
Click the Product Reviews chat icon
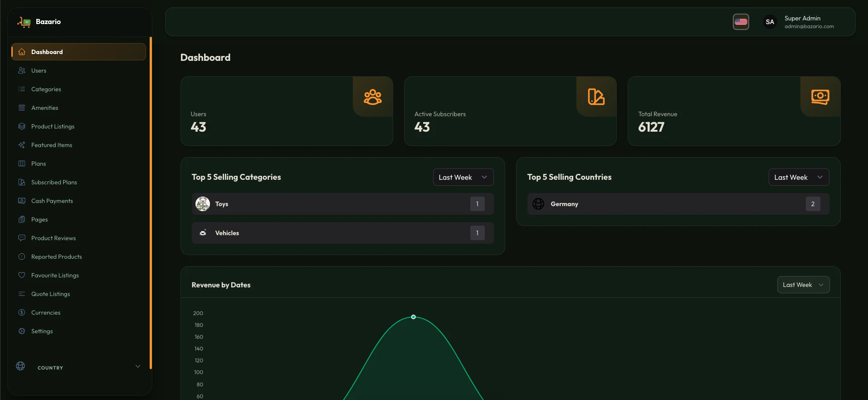(x=22, y=238)
